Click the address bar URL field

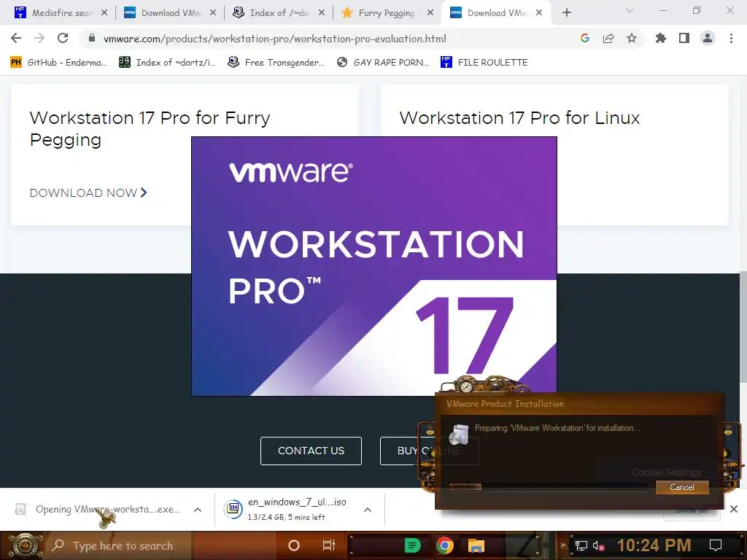(x=329, y=39)
